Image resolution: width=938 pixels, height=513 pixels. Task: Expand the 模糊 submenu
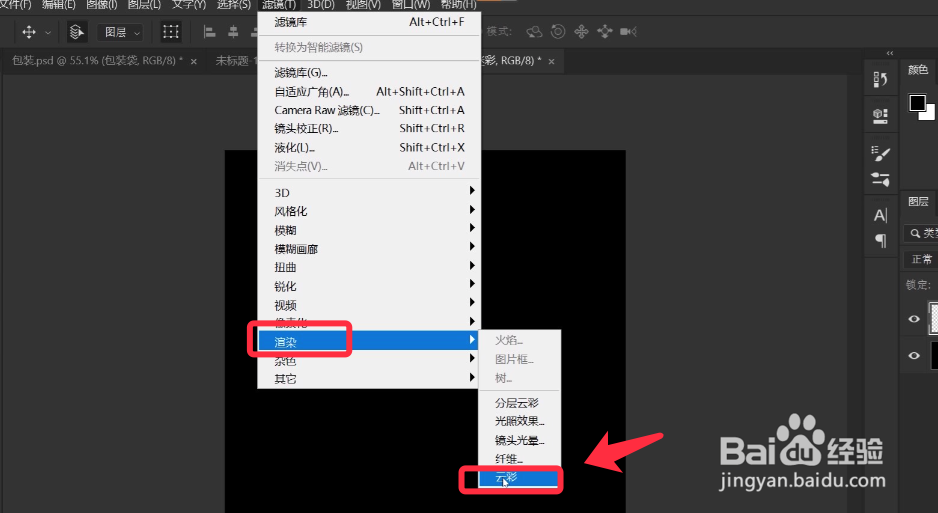(x=368, y=230)
